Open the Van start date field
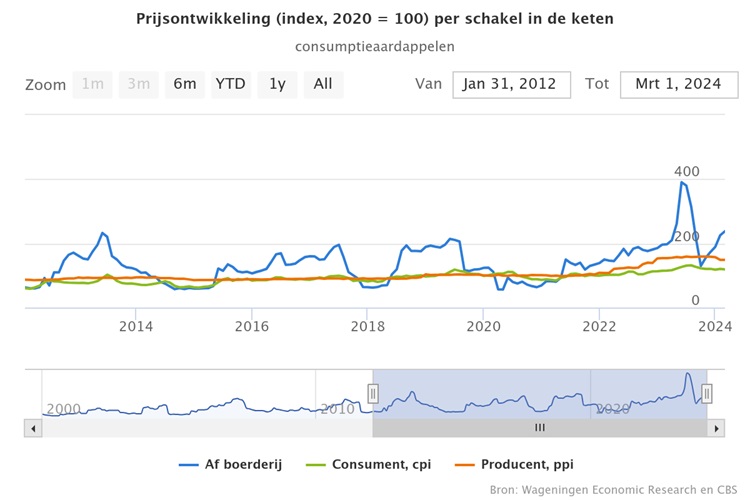Screen dimensions: 750x500 click(x=511, y=84)
